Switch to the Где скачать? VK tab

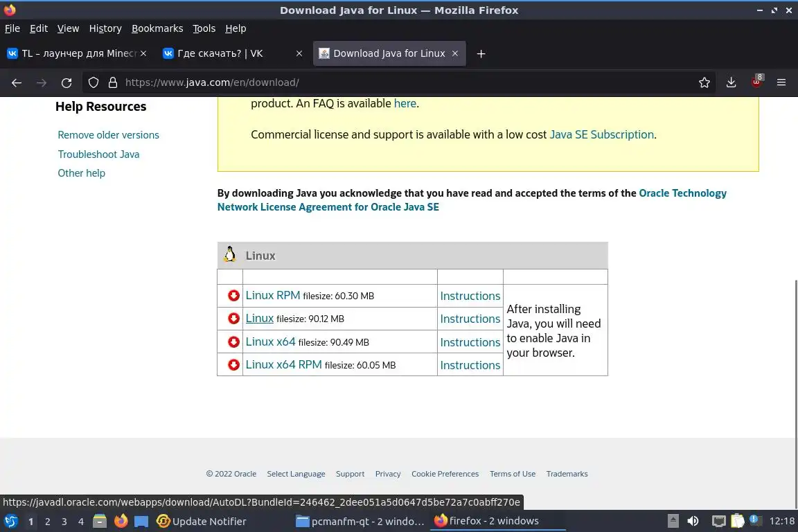tap(233, 53)
